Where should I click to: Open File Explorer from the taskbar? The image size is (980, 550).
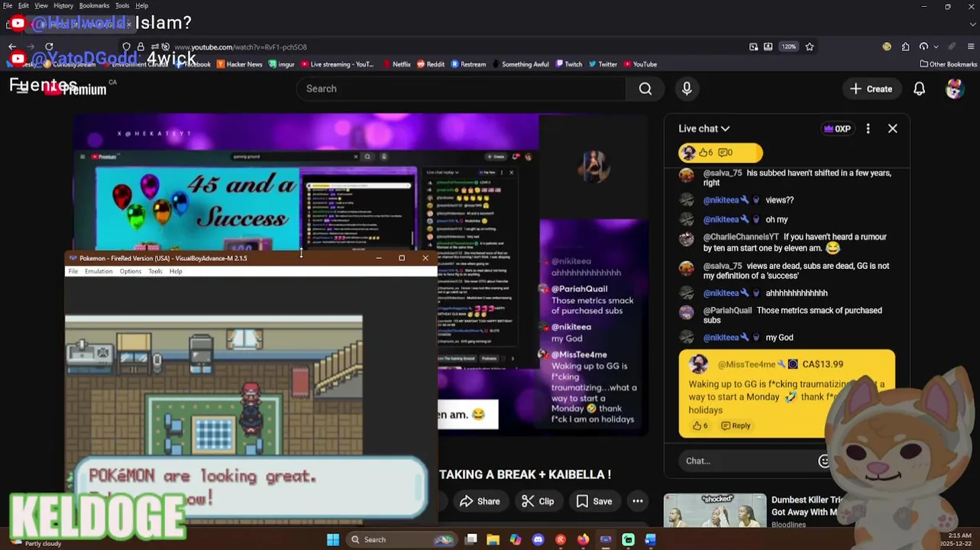pyautogui.click(x=493, y=539)
